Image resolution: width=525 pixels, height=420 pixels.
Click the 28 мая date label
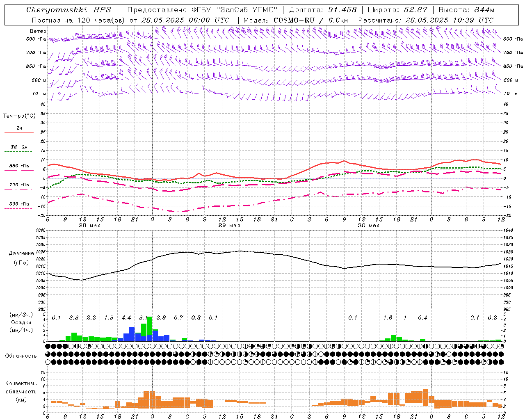point(89,226)
